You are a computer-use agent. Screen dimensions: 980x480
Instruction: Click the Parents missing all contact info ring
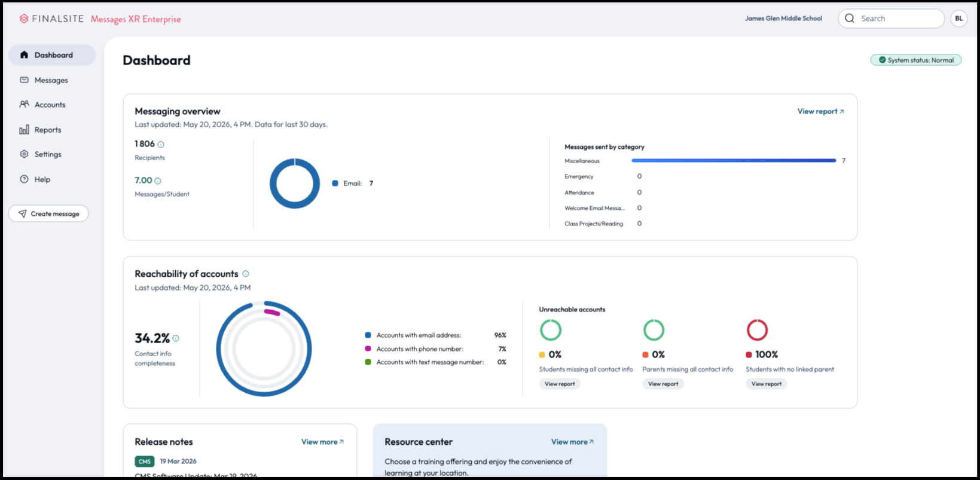[654, 330]
